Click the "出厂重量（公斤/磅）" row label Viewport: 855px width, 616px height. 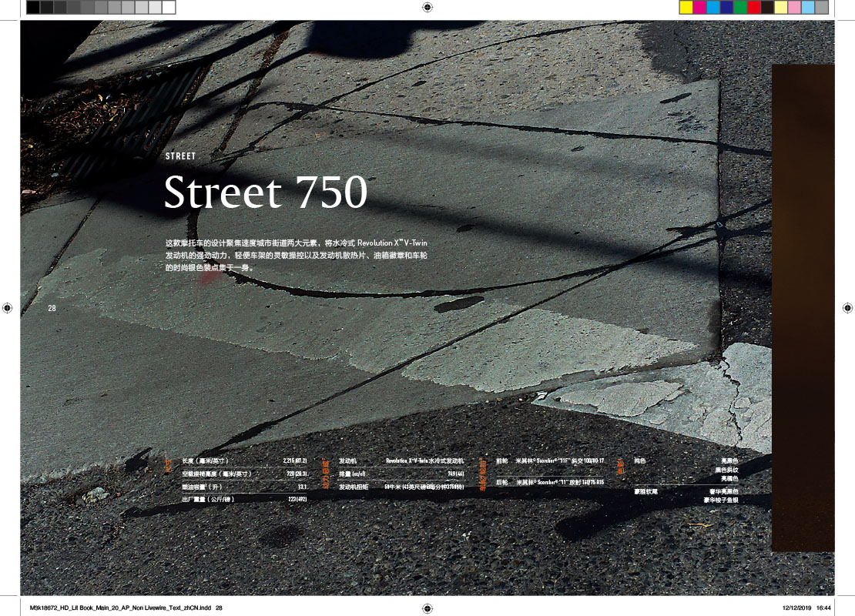tap(208, 499)
